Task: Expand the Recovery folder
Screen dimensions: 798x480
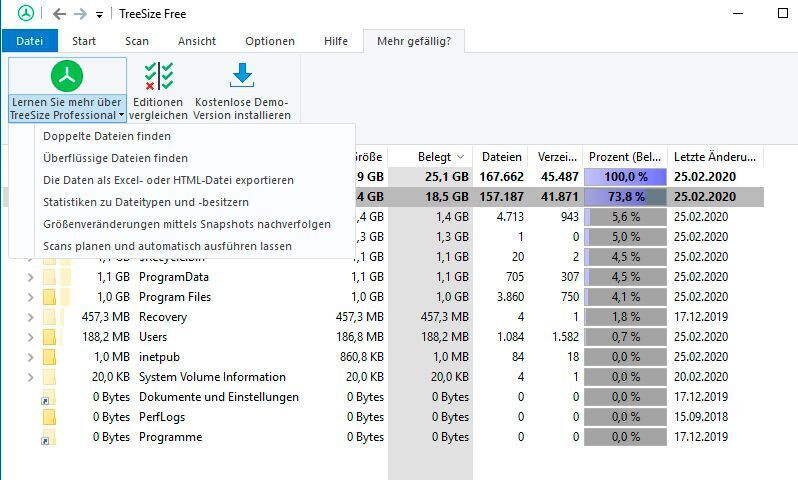Action: [30, 317]
